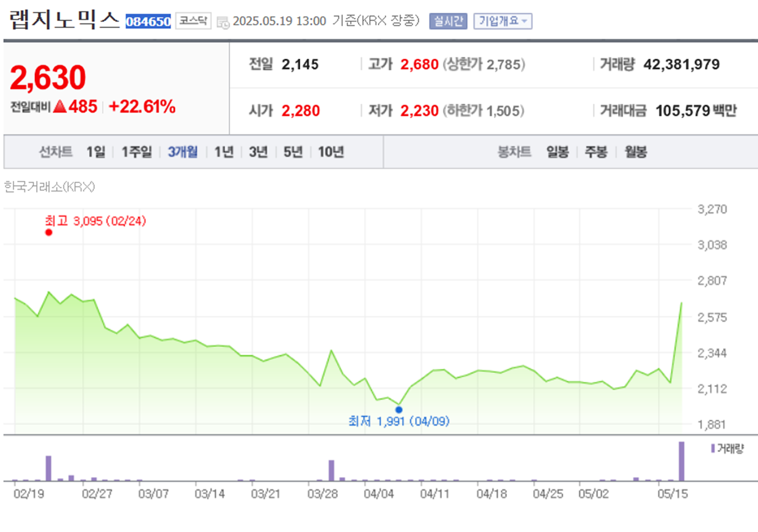Click the +22.61% change rate
758x532 pixels.
click(142, 107)
